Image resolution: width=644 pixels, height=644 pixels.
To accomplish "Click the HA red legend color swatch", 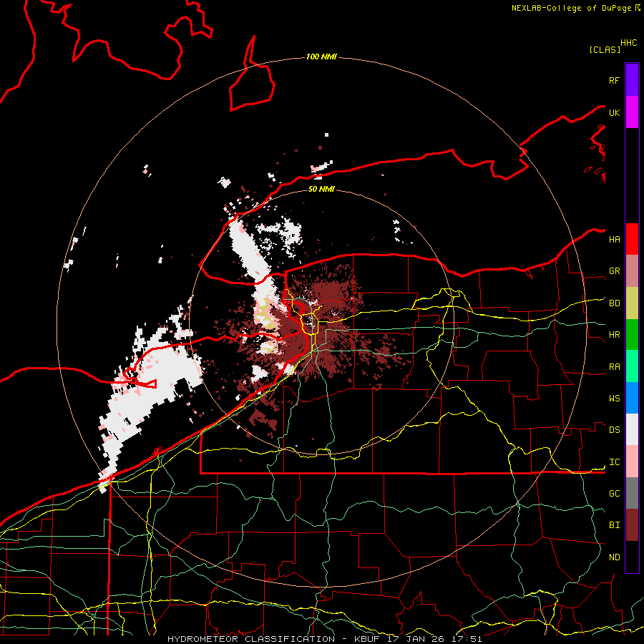I will pyautogui.click(x=632, y=239).
